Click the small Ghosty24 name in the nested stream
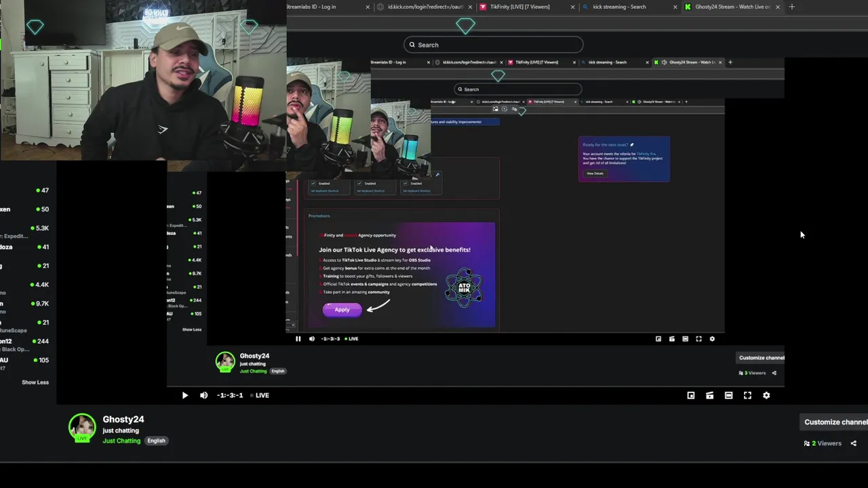The image size is (868, 488). pos(254,356)
